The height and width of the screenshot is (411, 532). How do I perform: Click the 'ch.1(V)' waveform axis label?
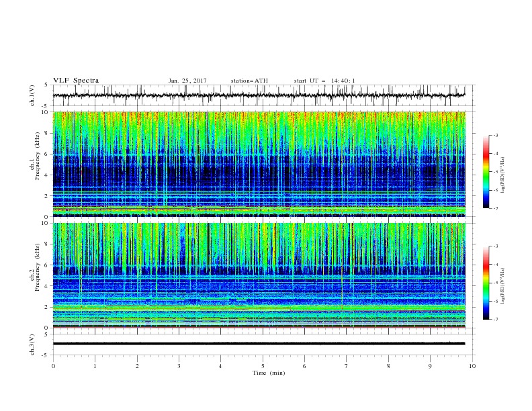[32, 95]
